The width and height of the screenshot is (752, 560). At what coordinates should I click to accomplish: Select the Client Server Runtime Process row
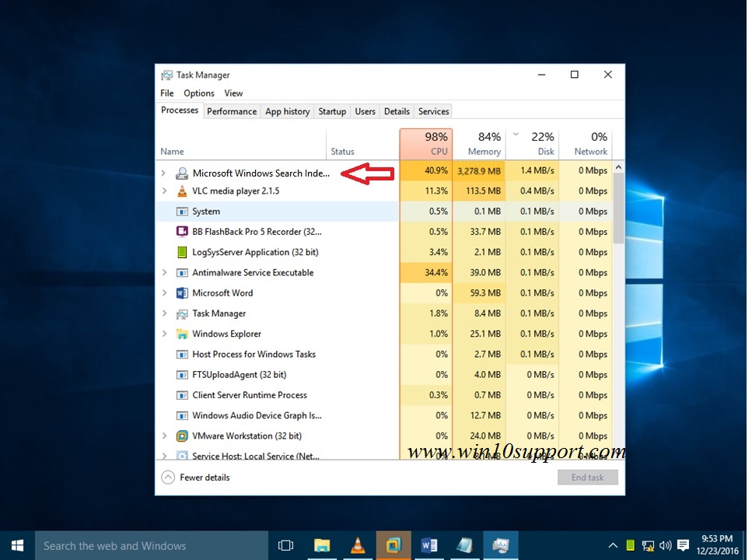tap(384, 395)
